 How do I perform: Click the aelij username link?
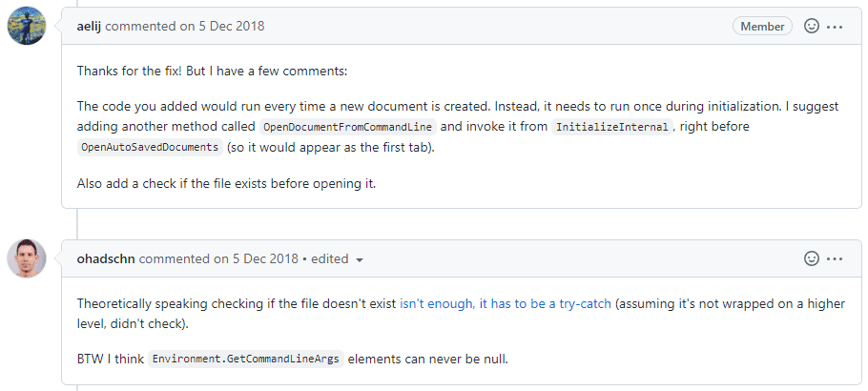[89, 26]
